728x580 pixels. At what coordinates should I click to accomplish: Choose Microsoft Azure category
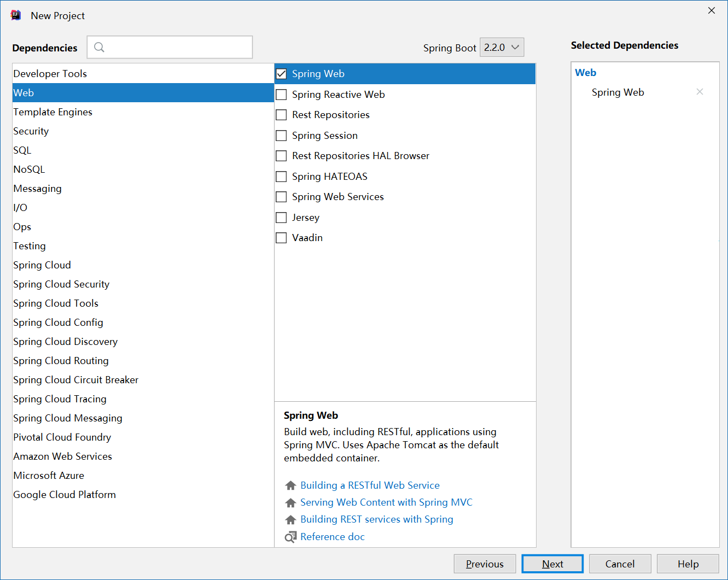[x=143, y=476]
